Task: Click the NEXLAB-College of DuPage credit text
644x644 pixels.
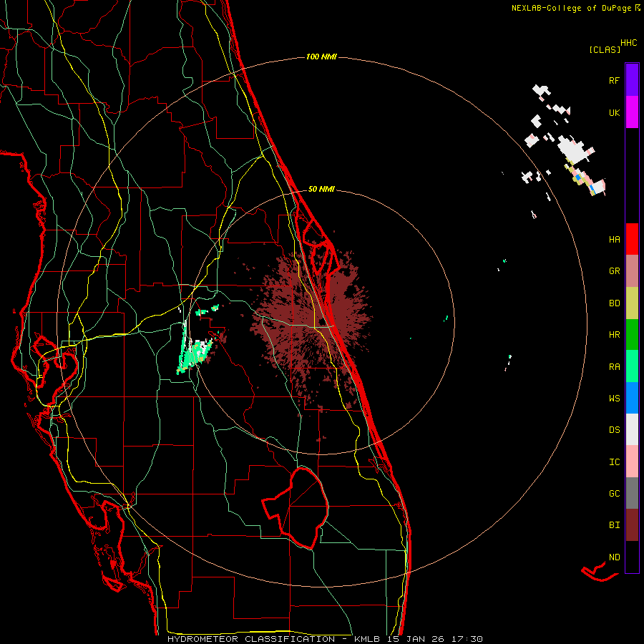Action: tap(576, 8)
